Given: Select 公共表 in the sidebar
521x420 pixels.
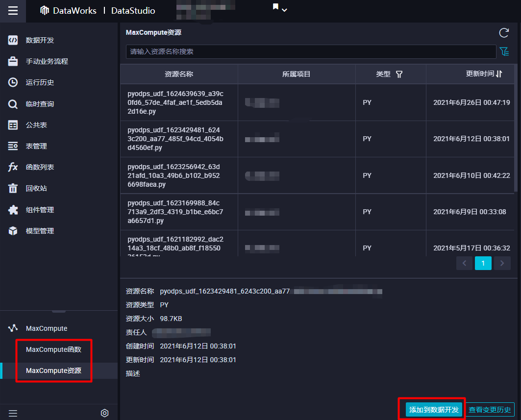Looking at the screenshot, I should point(36,125).
